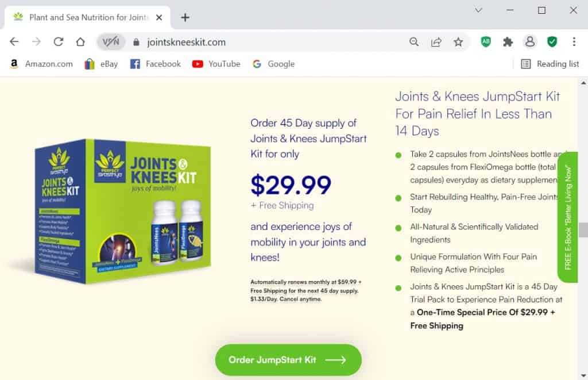Open a new tab with plus
The width and height of the screenshot is (588, 380).
(x=185, y=17)
